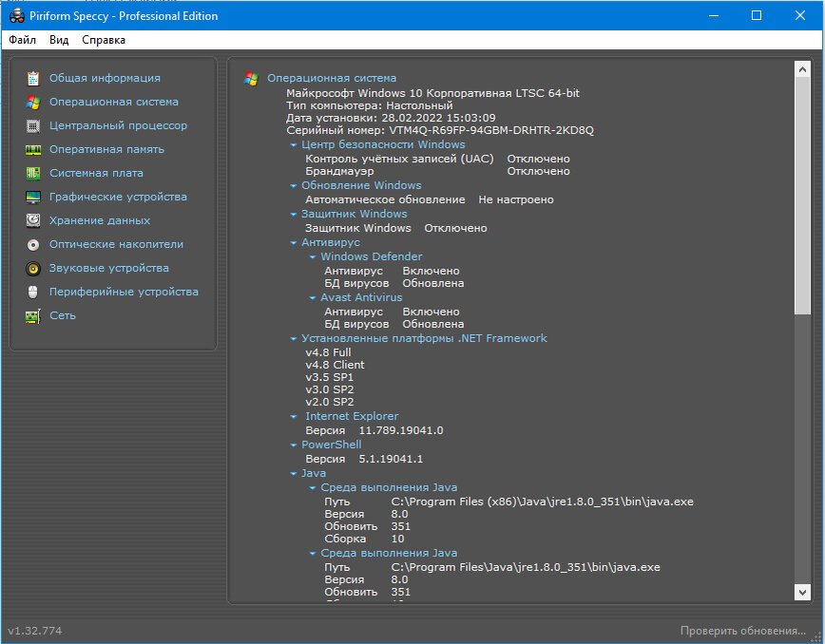The height and width of the screenshot is (644, 825).
Task: Click scrollbar up arrow
Action: pos(802,69)
